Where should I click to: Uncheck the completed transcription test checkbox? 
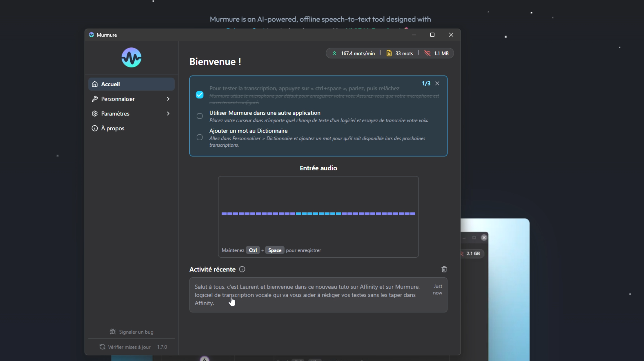(x=200, y=95)
